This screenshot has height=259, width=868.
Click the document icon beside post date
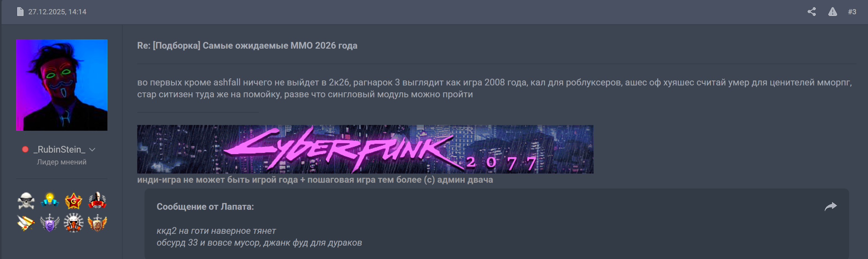[20, 12]
